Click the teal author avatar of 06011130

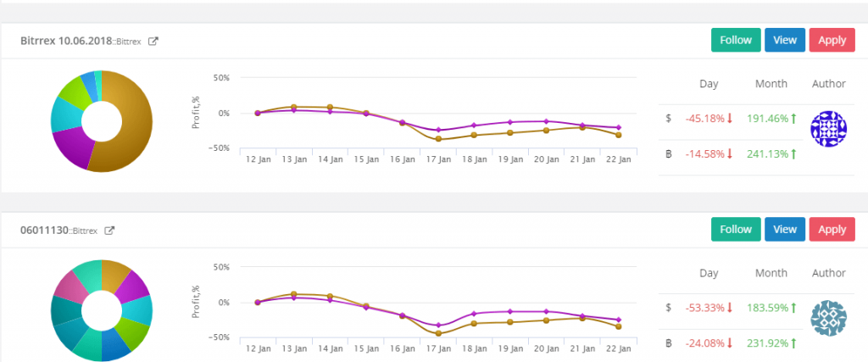tap(828, 319)
